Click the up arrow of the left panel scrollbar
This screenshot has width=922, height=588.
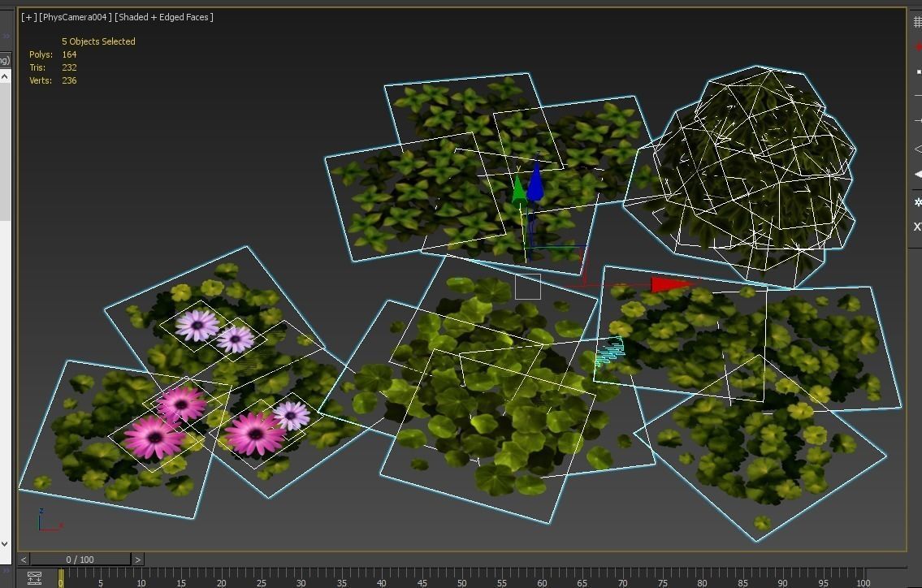point(5,76)
